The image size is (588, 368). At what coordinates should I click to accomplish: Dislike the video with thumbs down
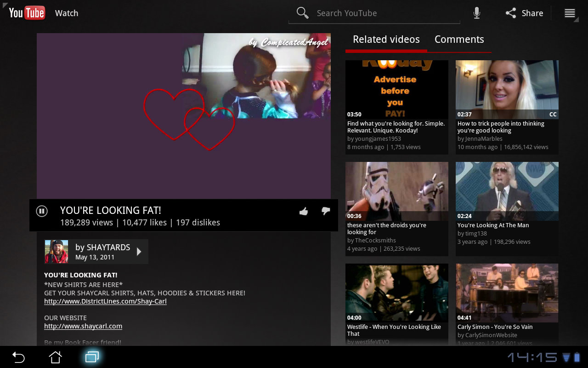[326, 211]
